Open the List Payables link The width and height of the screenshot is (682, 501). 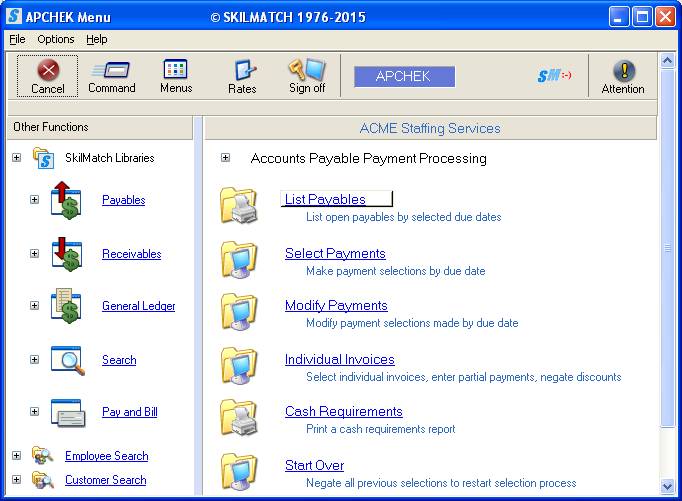click(x=325, y=199)
